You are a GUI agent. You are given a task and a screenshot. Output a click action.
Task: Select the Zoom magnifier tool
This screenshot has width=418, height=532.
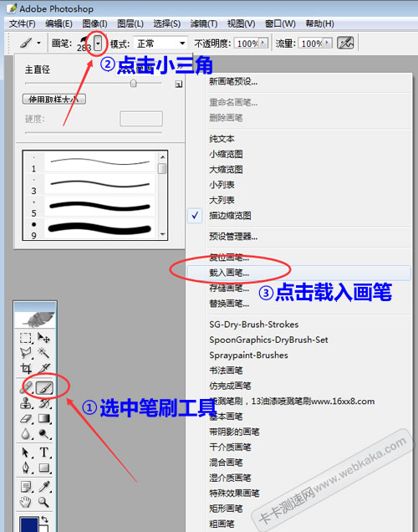point(43,502)
